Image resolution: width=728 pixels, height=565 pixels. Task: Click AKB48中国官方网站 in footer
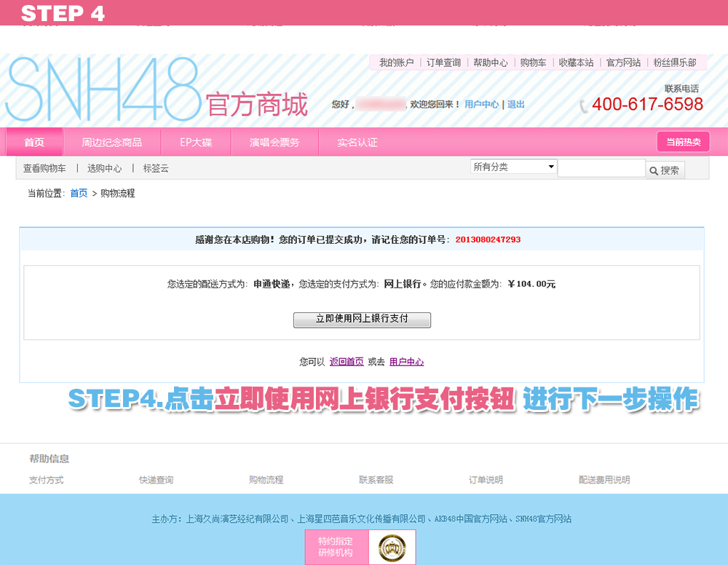pyautogui.click(x=471, y=518)
